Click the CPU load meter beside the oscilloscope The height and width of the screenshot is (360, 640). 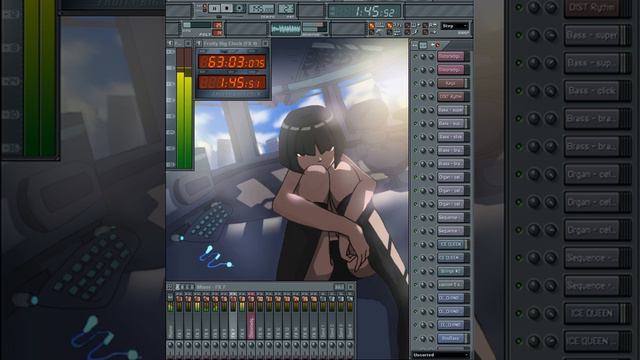(x=314, y=27)
